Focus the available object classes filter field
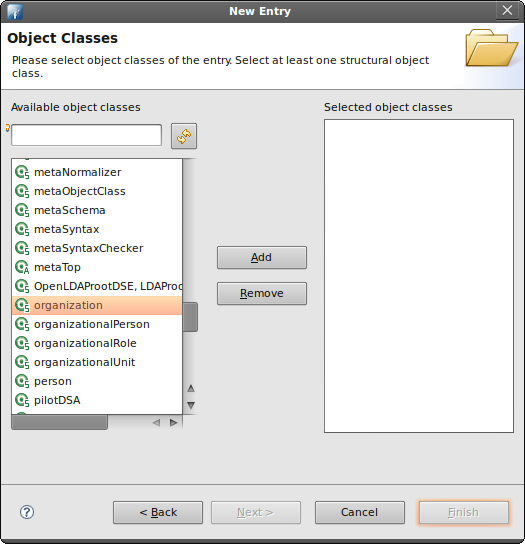The height and width of the screenshot is (544, 525). 86,135
